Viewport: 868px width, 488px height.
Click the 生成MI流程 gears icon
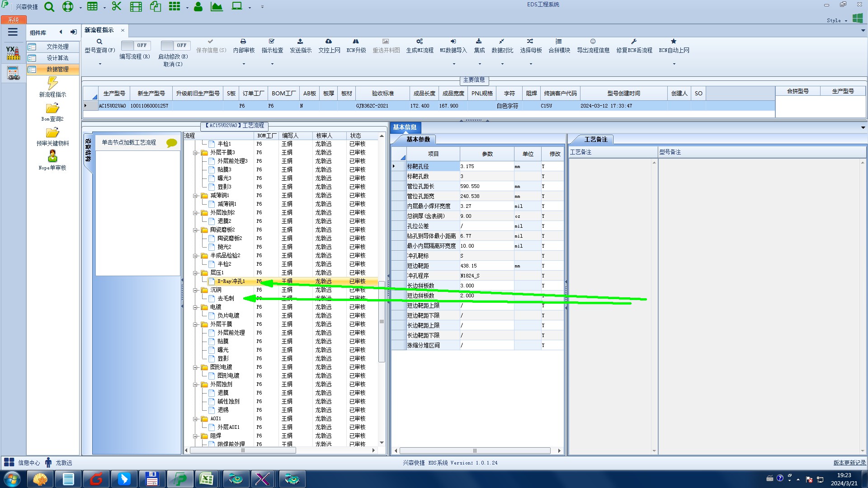pyautogui.click(x=420, y=42)
